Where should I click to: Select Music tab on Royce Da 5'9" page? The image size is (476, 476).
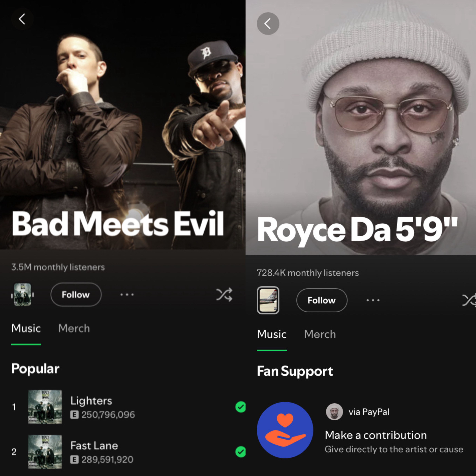click(272, 334)
